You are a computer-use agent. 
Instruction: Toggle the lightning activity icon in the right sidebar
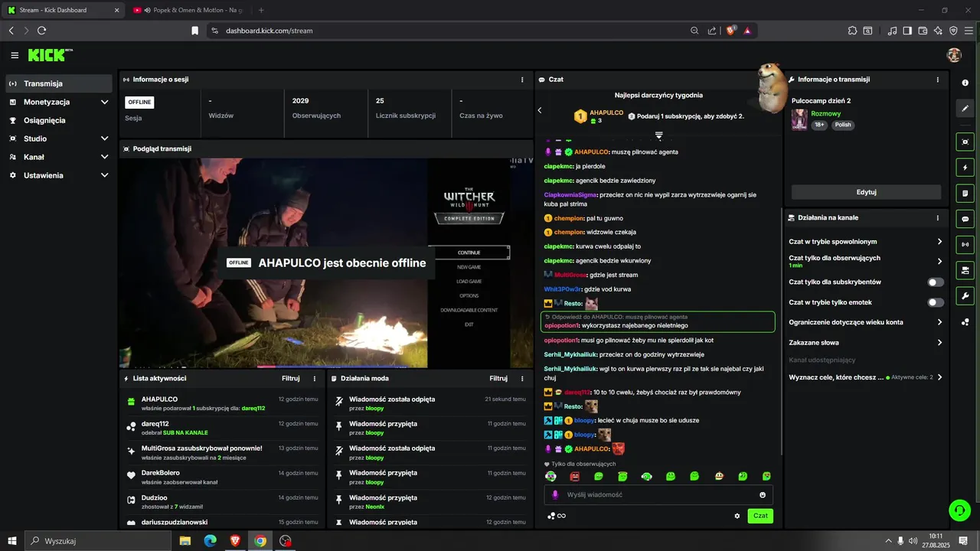pos(965,168)
